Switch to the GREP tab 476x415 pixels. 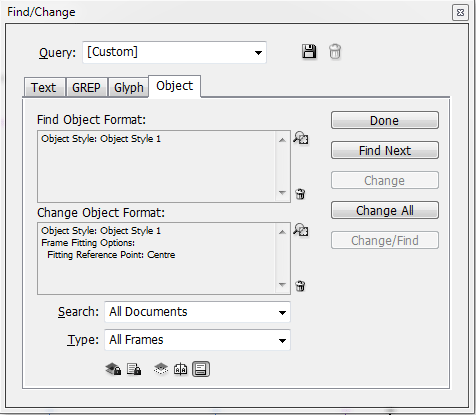coord(86,88)
